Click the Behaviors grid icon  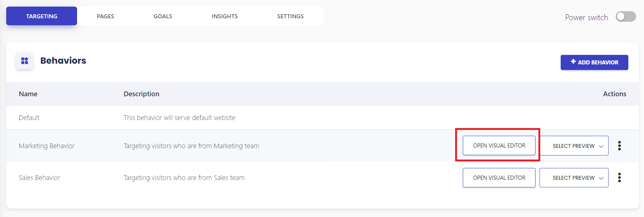pos(24,61)
